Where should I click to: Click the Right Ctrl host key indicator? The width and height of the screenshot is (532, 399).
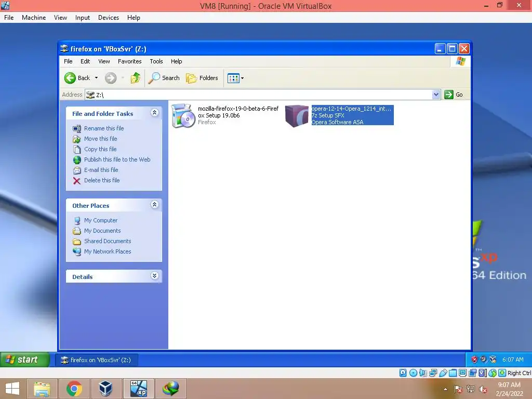[519, 373]
